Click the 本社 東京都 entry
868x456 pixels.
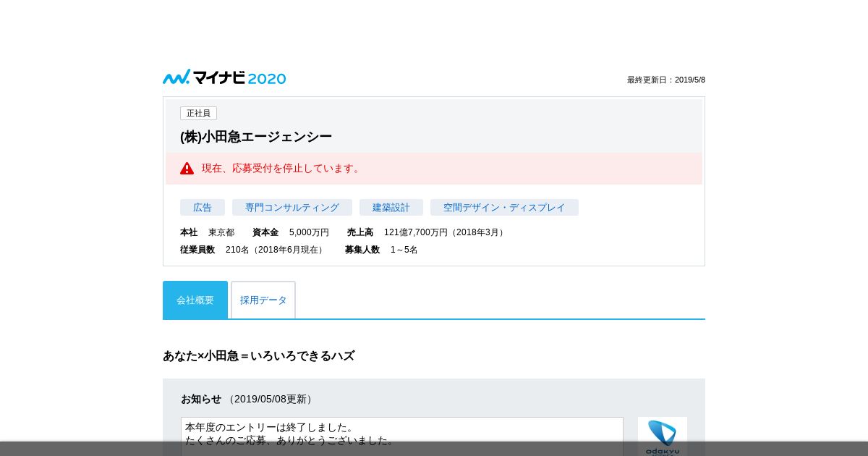208,232
